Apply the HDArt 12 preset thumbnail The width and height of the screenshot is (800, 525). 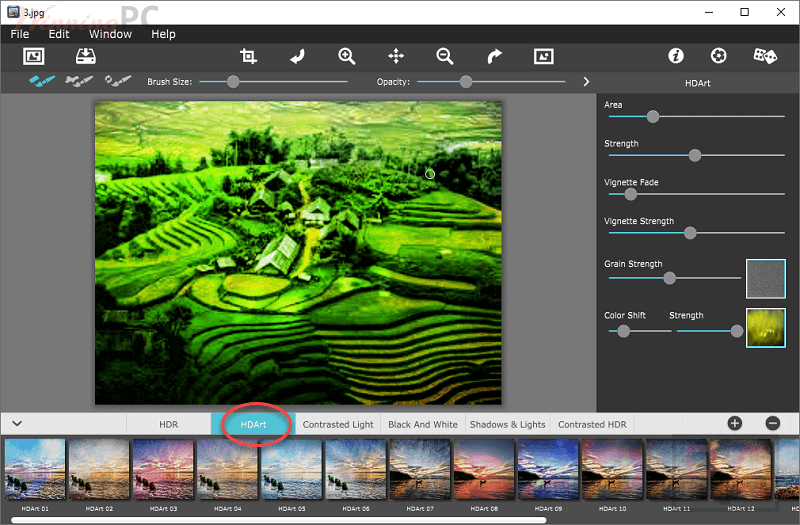coord(741,469)
